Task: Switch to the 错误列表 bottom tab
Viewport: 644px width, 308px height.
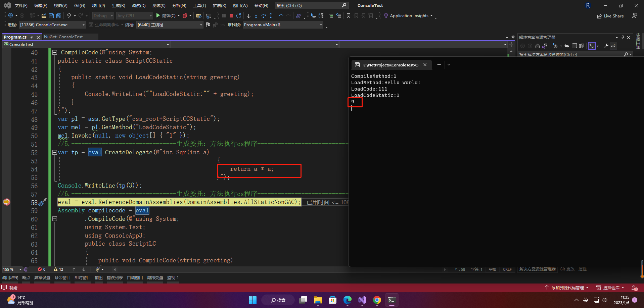Action: tap(115, 278)
